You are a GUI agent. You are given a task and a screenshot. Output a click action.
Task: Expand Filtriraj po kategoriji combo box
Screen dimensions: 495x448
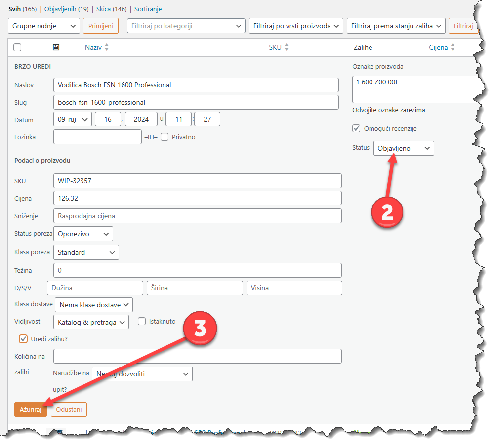tap(186, 26)
